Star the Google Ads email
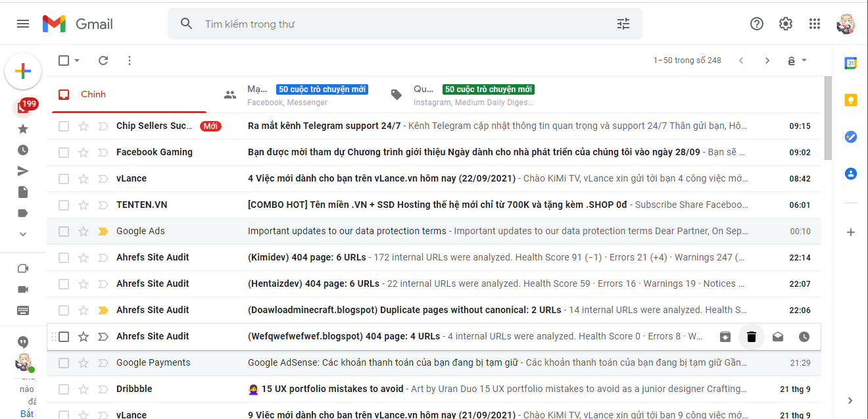This screenshot has height=419, width=868. pyautogui.click(x=84, y=231)
